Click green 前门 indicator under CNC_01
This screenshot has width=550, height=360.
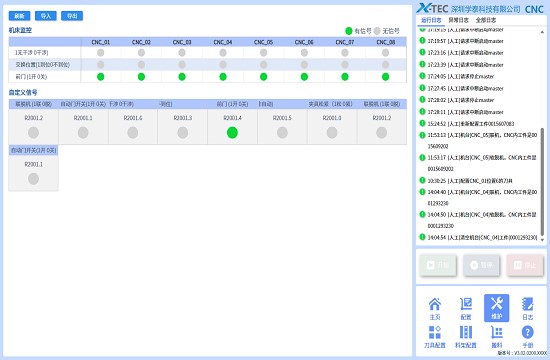tap(101, 76)
